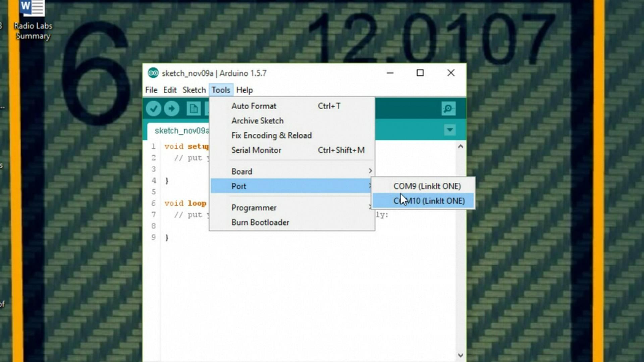Open the tab options dropdown arrow
The height and width of the screenshot is (362, 644).
[450, 130]
